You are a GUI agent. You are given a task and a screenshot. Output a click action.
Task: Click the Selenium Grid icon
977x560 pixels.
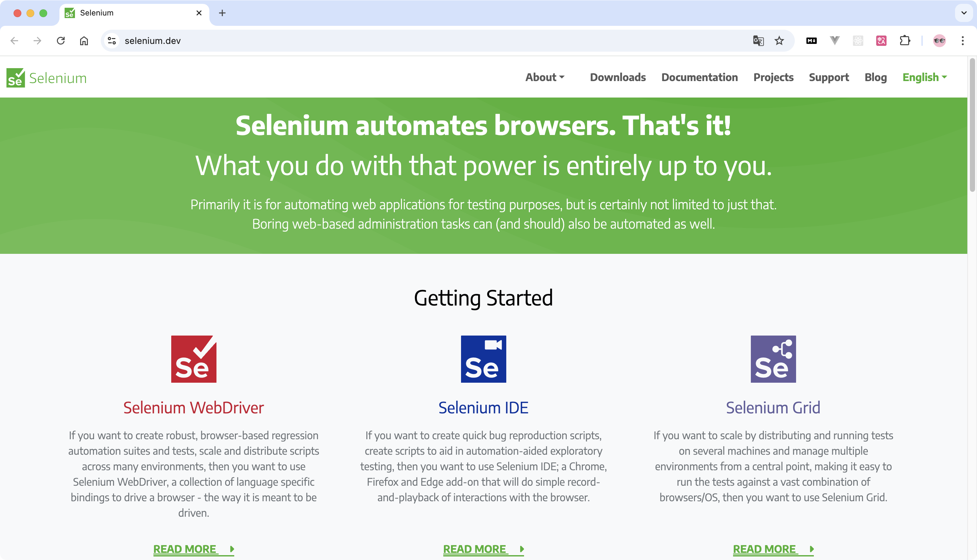tap(774, 359)
